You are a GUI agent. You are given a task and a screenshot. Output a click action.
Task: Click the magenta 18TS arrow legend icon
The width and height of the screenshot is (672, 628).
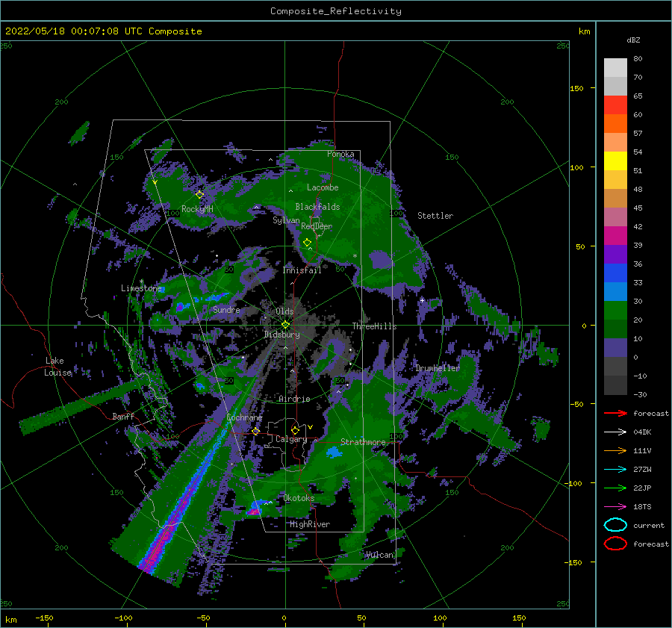[615, 507]
